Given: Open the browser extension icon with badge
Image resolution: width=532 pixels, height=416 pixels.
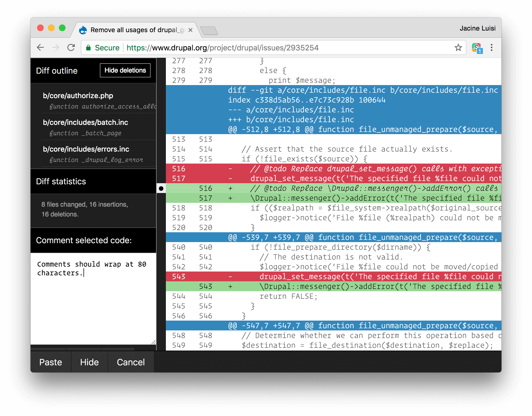Looking at the screenshot, I should 477,48.
